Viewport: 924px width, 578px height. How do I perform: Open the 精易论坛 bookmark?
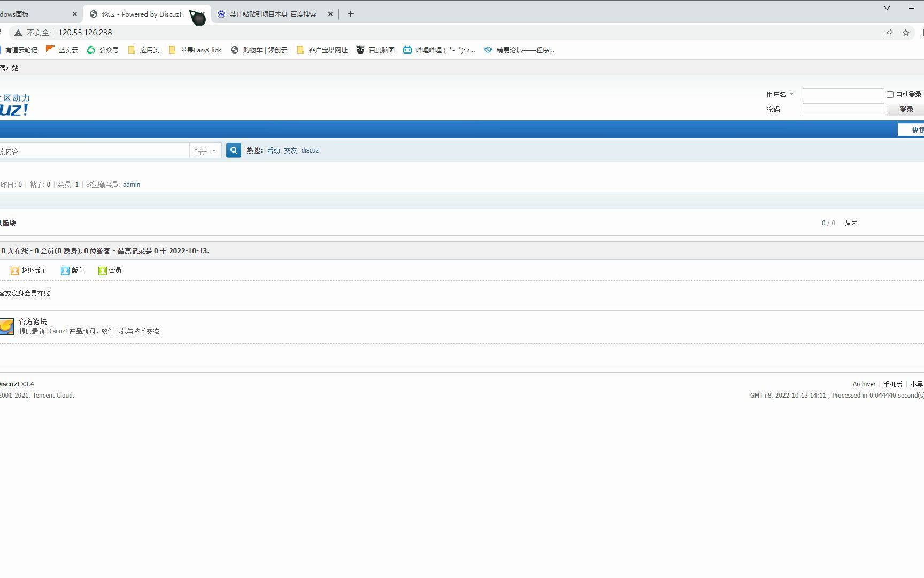[x=519, y=50]
